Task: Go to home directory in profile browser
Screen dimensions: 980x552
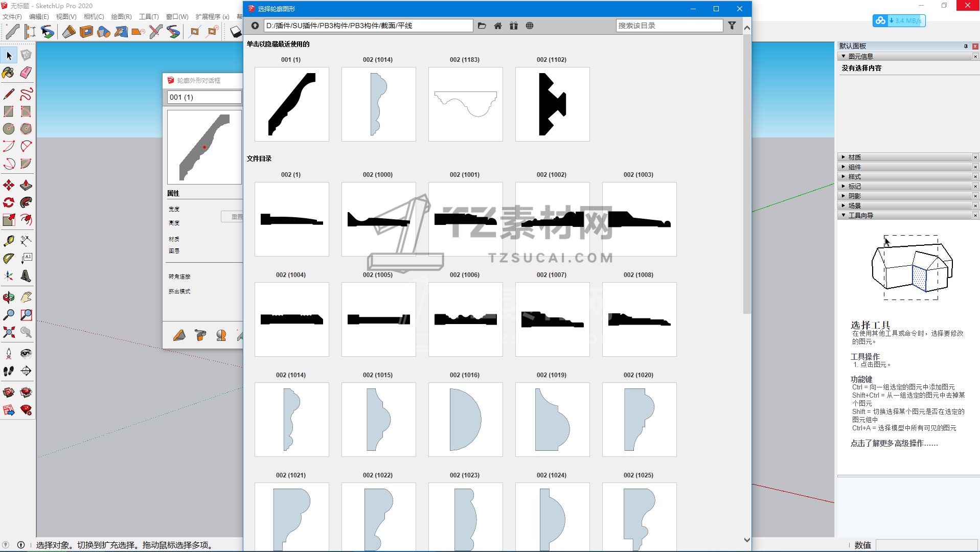Action: tap(498, 26)
